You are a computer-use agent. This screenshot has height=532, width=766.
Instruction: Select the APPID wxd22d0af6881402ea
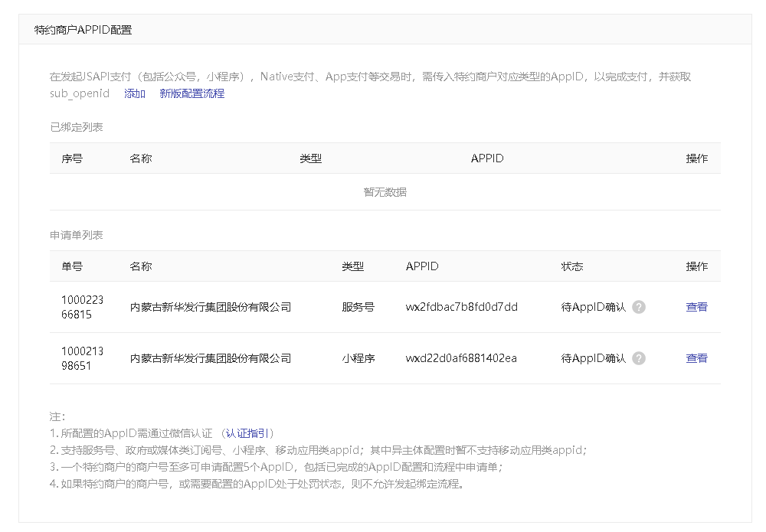pyautogui.click(x=461, y=358)
